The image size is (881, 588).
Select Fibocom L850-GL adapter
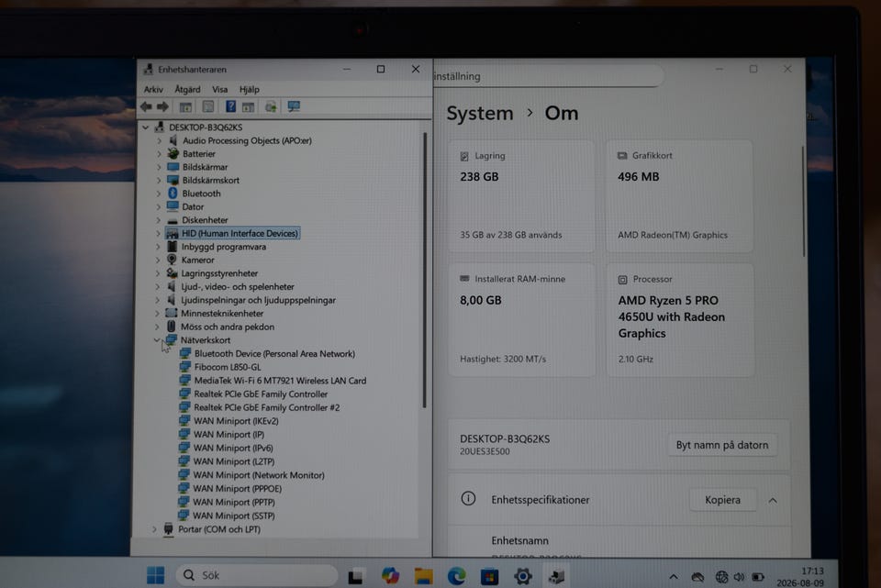click(228, 367)
